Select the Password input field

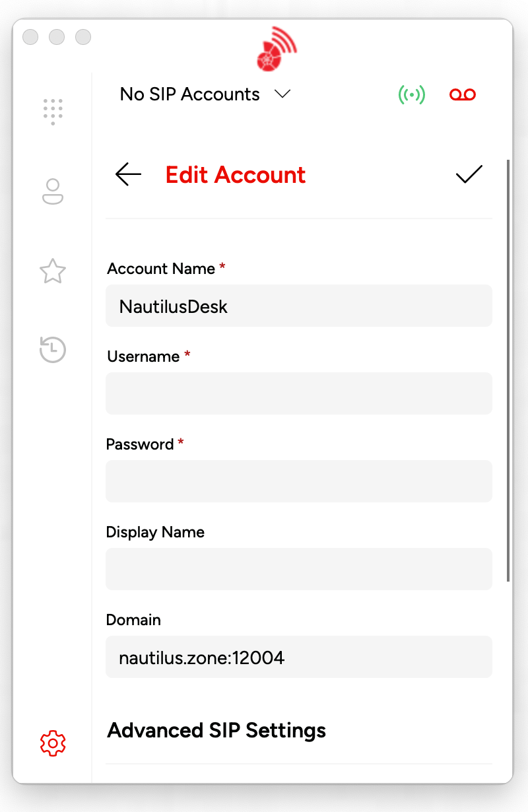[299, 481]
